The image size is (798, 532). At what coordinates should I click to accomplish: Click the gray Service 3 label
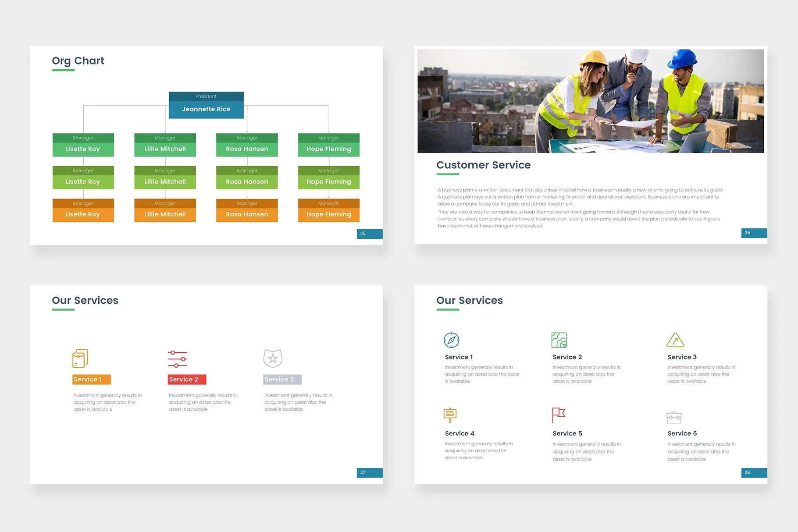(282, 379)
